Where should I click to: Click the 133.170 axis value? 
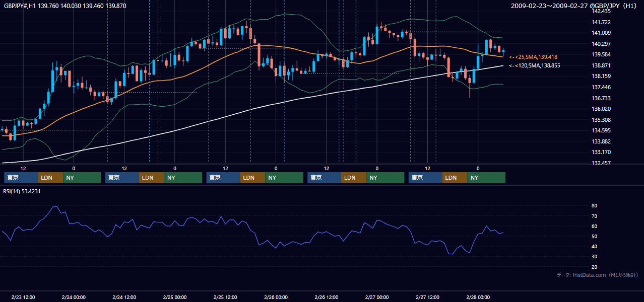click(x=601, y=152)
